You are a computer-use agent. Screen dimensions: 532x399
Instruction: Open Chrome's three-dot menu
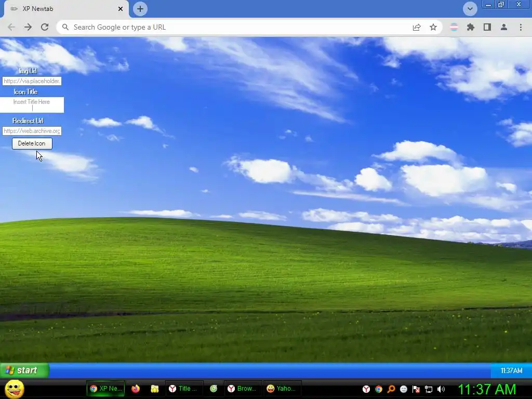pyautogui.click(x=521, y=27)
